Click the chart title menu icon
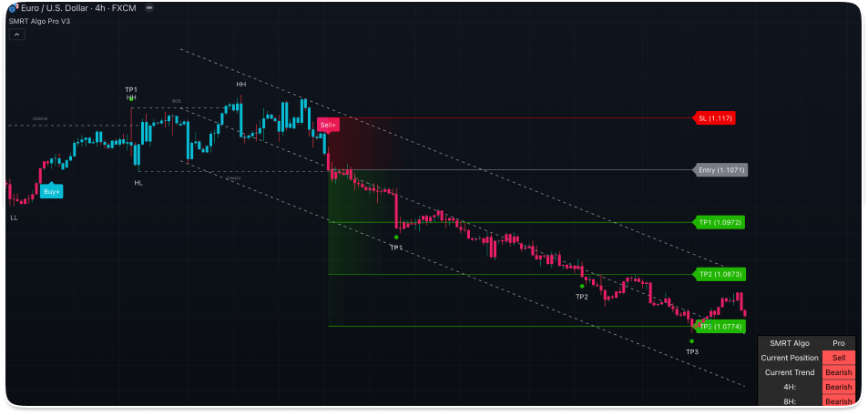Image resolution: width=868 pixels, height=415 pixels. coord(149,7)
